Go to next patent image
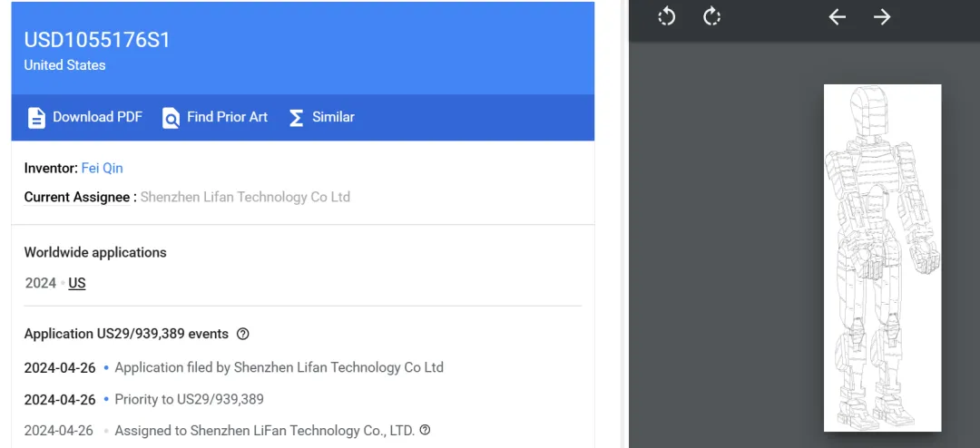The image size is (980, 448). [882, 17]
